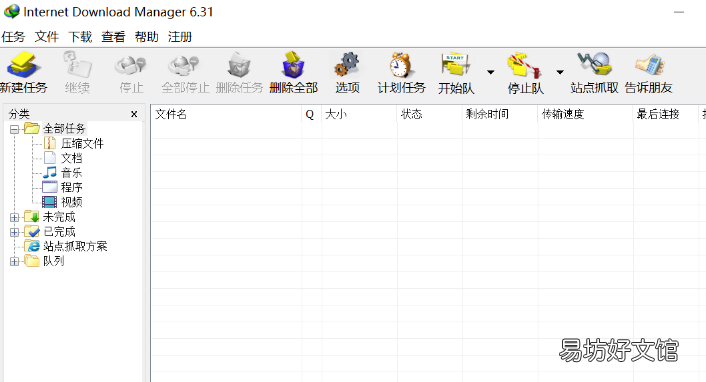Click the 开始队 (start queue) icon
Viewport: 706px width, 382px height.
456,65
